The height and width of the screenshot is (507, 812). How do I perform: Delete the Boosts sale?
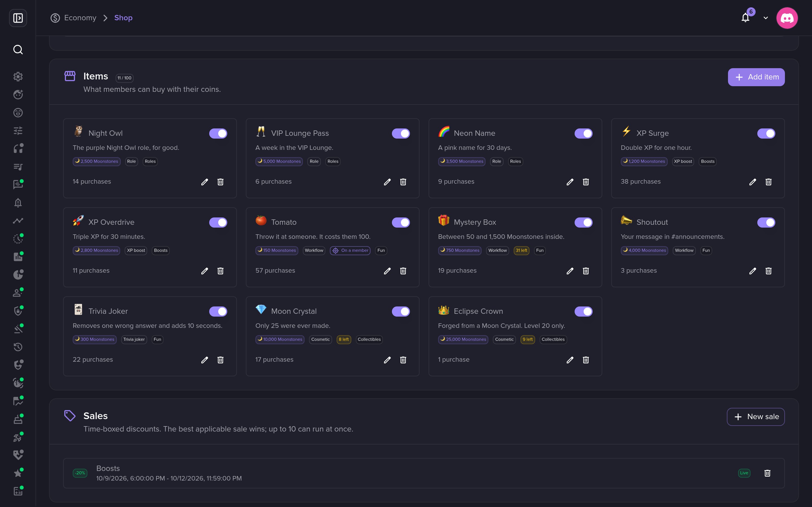coord(767,473)
